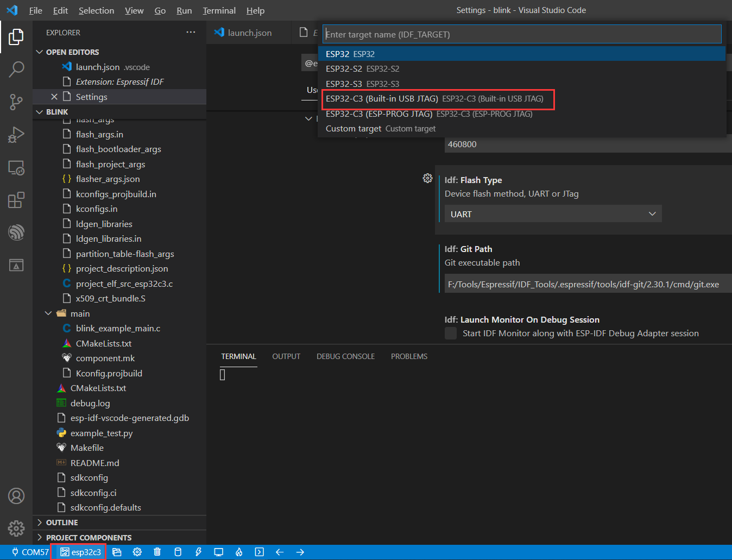Viewport: 732px width, 560px height.
Task: Open Explorer more actions ellipsis
Action: click(x=191, y=33)
